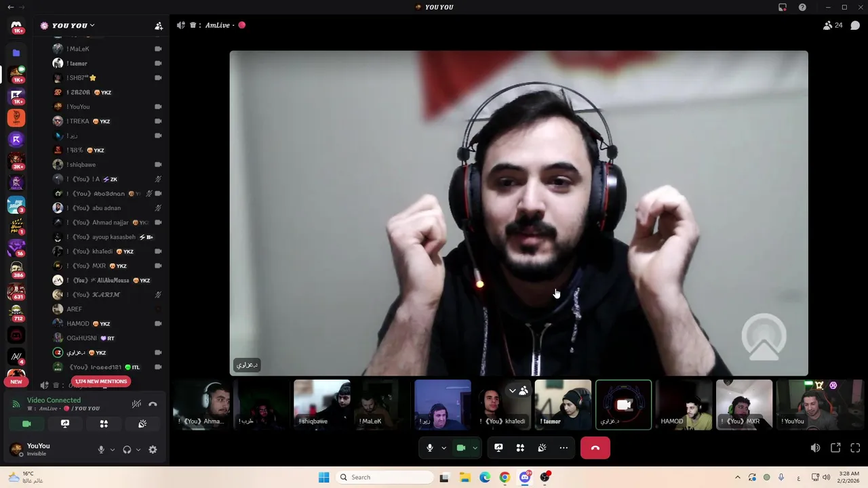Select the 《You》MXR video thumbnail
The width and height of the screenshot is (868, 488).
click(x=744, y=405)
